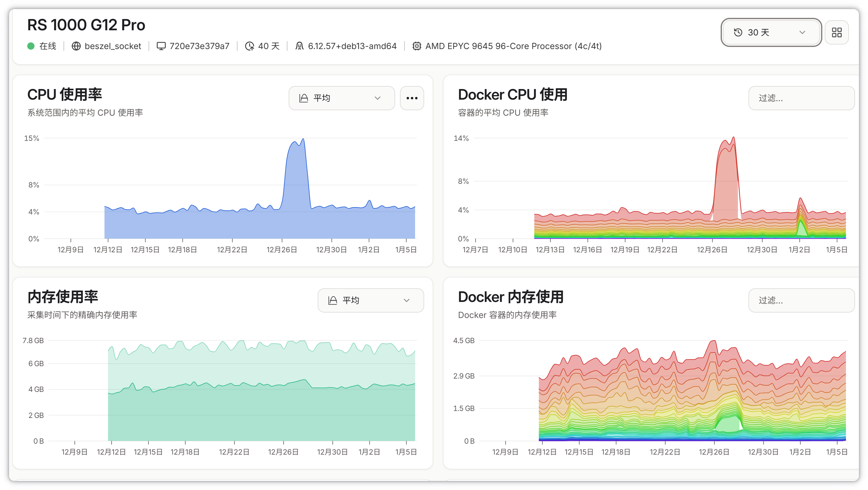Click the globe icon beside beszel_socket
Screen dimensions: 868x490
[76, 46]
